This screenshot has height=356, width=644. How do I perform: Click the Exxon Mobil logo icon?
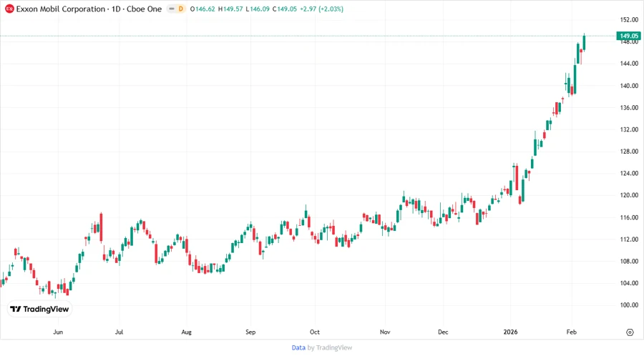tap(9, 9)
